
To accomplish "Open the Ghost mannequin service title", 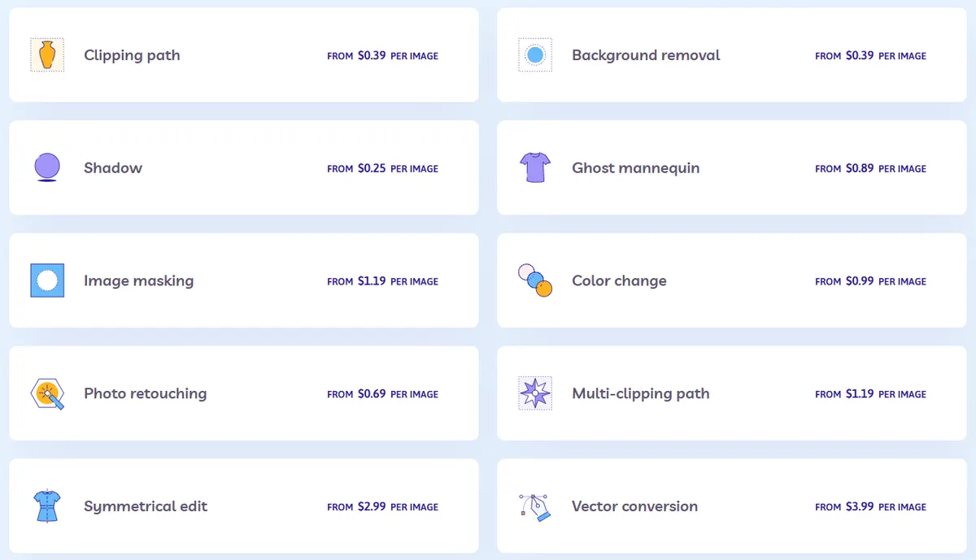I will pyautogui.click(x=636, y=168).
